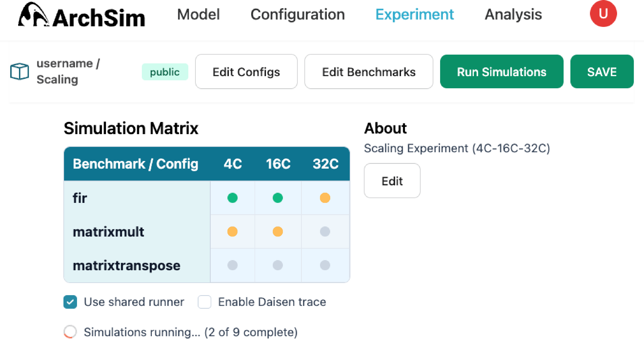Click the simulations running spinner icon
This screenshot has width=644, height=339.
pyautogui.click(x=70, y=331)
